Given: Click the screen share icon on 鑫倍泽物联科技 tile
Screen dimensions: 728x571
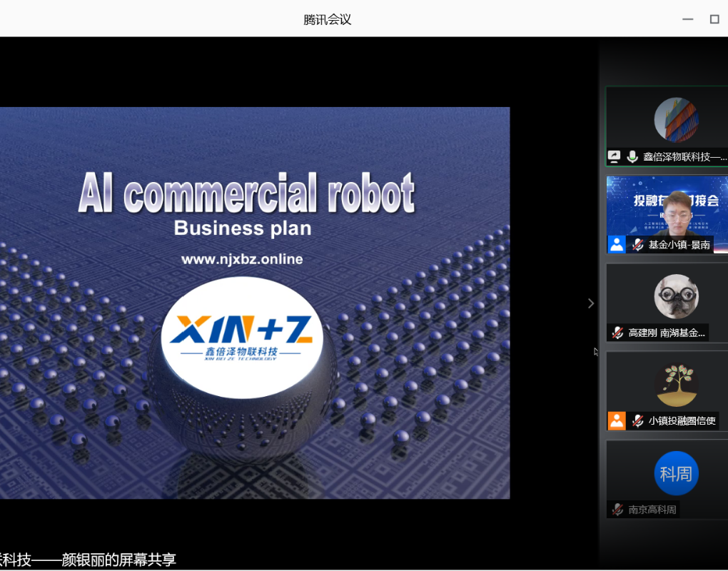Looking at the screenshot, I should [615, 156].
